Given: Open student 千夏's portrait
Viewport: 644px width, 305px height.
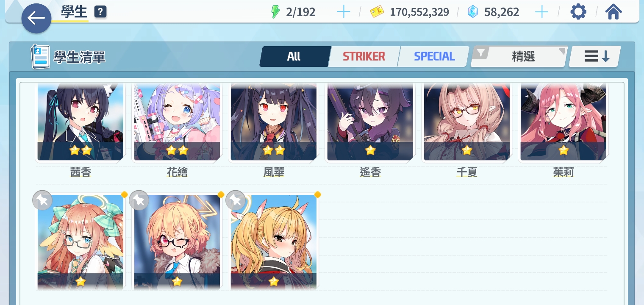Looking at the screenshot, I should tap(467, 122).
